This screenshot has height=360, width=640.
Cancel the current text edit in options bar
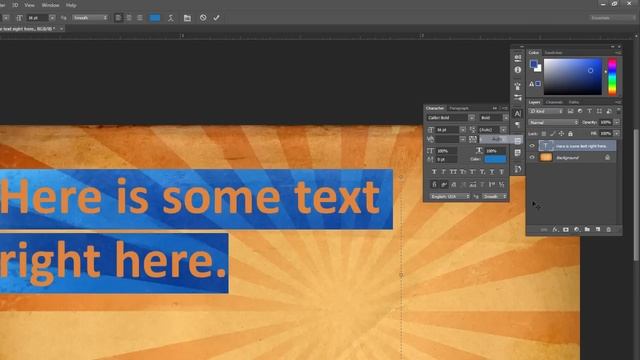coord(203,18)
